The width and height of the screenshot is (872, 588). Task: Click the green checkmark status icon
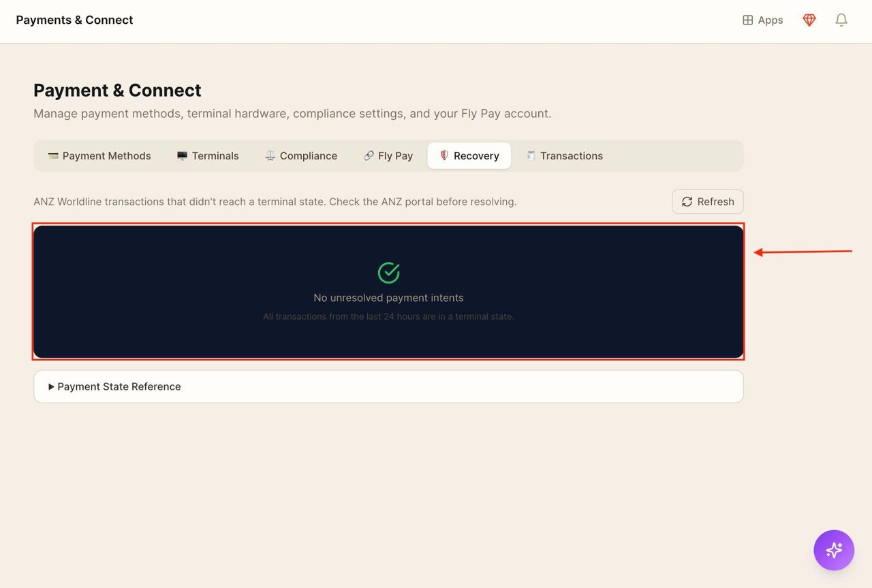click(389, 273)
